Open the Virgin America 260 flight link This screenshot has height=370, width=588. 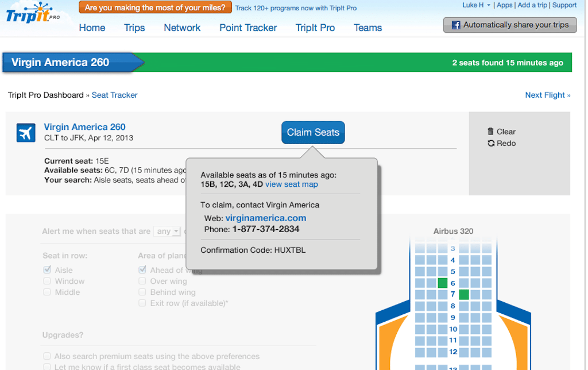click(85, 127)
